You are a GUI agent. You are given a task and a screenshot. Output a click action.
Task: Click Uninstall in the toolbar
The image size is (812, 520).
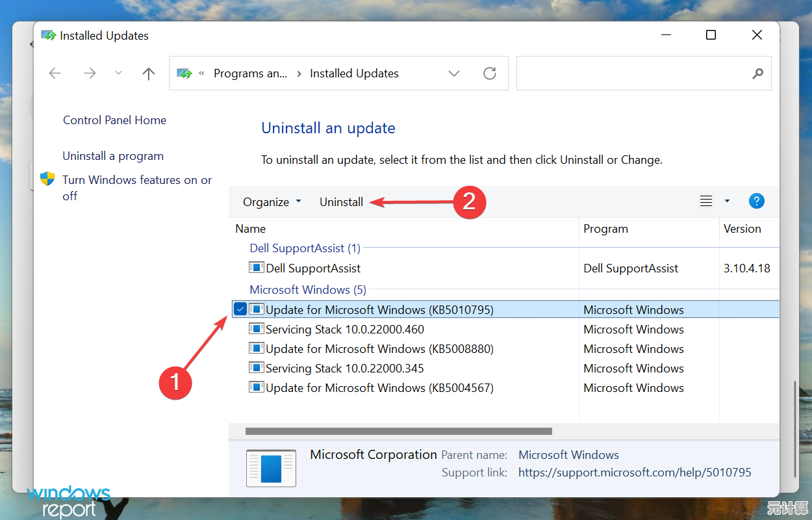(341, 202)
